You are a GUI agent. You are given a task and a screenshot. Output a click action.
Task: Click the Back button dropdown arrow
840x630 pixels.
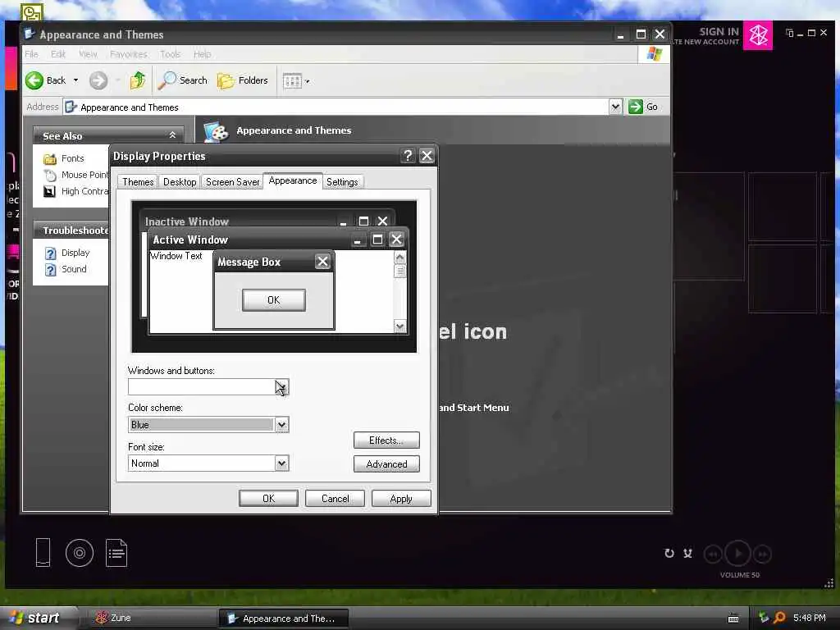coord(75,80)
